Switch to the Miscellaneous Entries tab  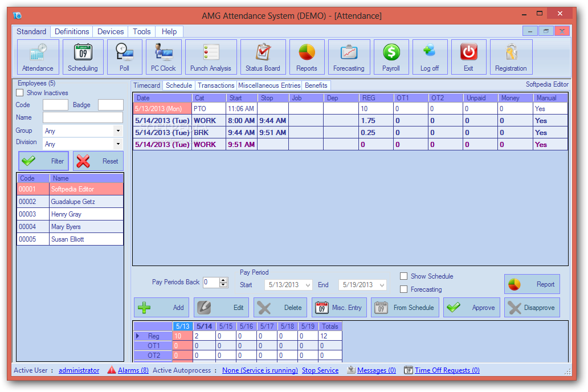click(x=269, y=85)
